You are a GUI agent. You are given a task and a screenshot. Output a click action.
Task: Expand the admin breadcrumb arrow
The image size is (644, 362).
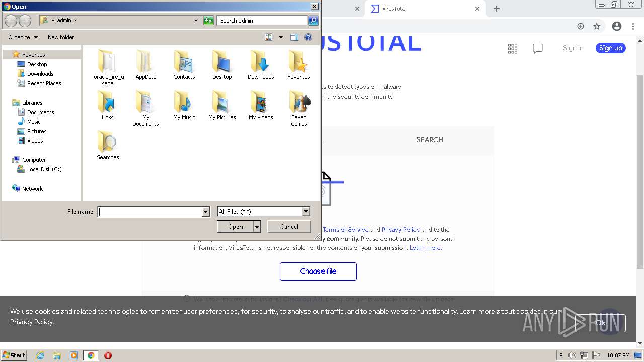tap(76, 21)
